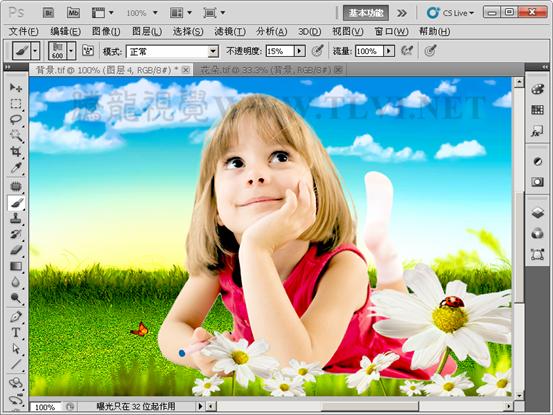Open the opacity slider arrow at 15%
553x415 pixels.
(x=299, y=51)
